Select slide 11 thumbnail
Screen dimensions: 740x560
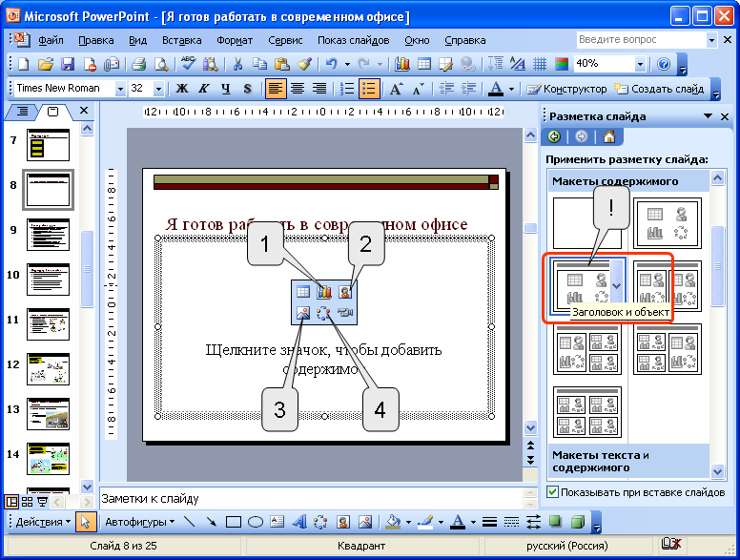coord(48,324)
